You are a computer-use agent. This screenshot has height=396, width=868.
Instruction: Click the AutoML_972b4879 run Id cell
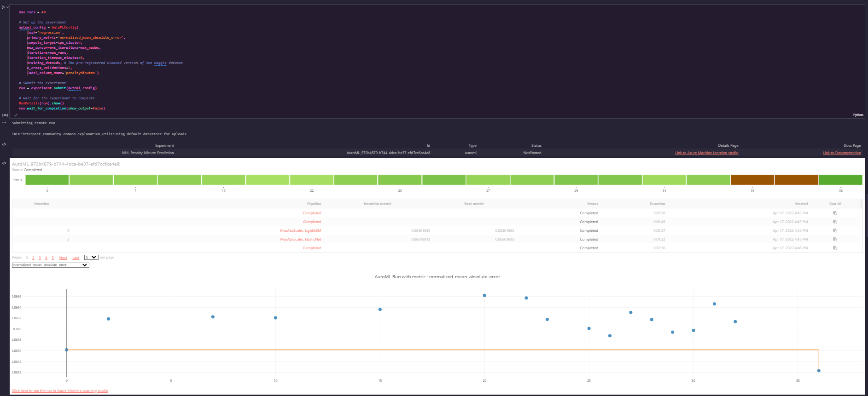388,153
